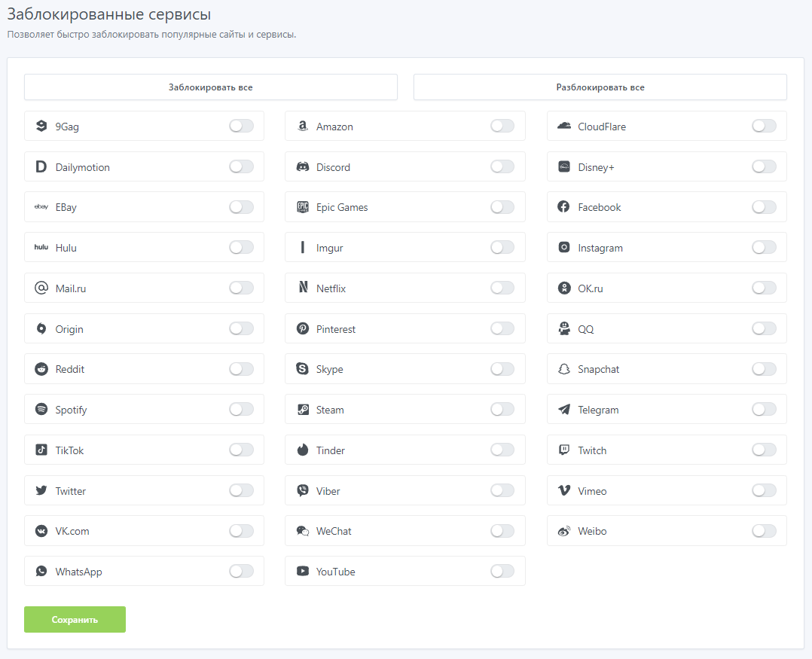Toggle the Vimeo block switch

click(x=765, y=490)
